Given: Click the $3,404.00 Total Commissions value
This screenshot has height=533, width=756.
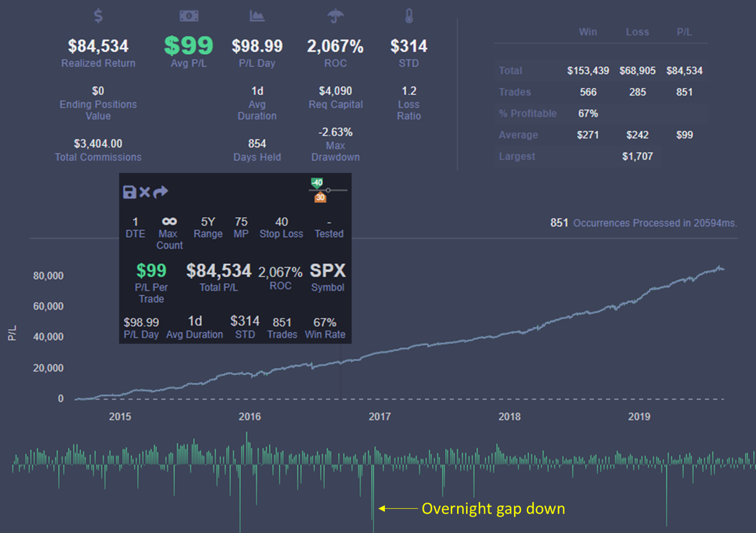Looking at the screenshot, I should (98, 144).
